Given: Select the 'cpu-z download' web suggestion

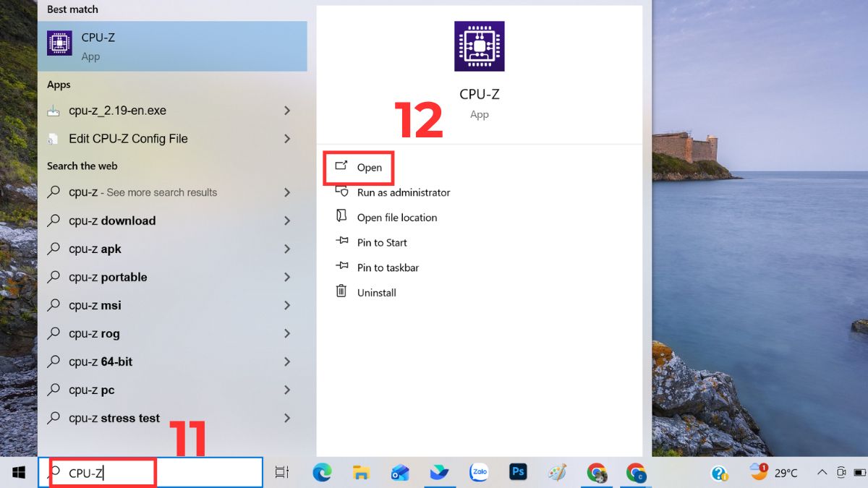Looking at the screenshot, I should pyautogui.click(x=112, y=221).
